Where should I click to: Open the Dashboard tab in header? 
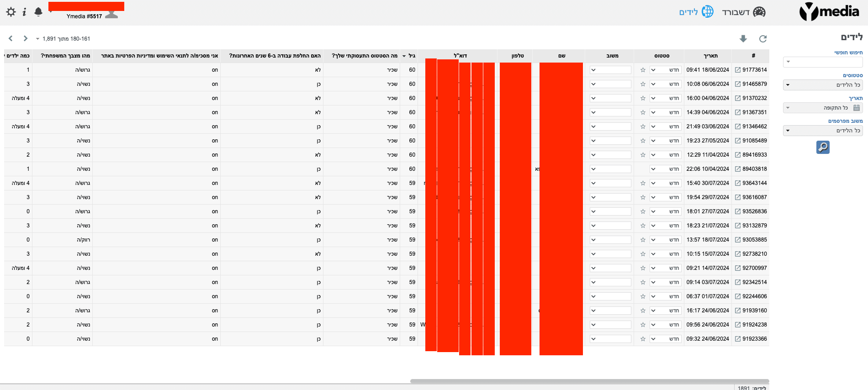click(744, 12)
